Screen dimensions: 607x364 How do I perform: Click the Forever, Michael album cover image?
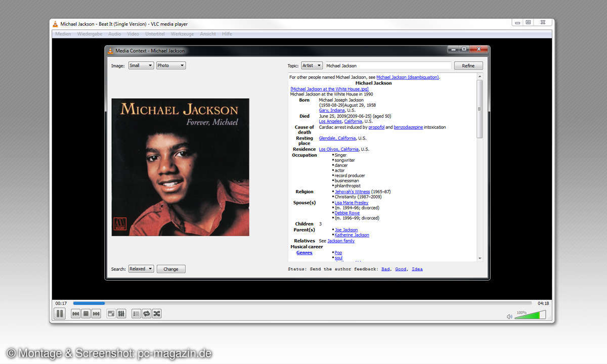[180, 167]
